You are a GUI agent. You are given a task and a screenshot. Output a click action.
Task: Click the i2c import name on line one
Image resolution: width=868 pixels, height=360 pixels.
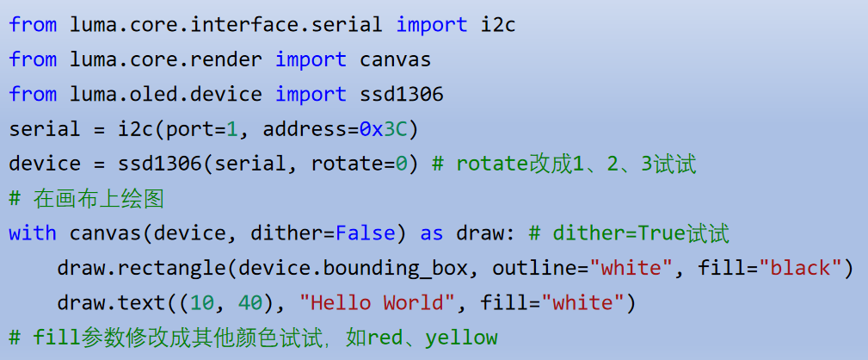tap(498, 25)
